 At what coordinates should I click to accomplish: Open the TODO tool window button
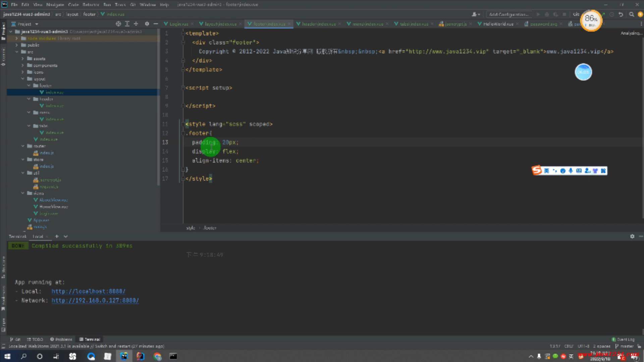tap(35, 339)
